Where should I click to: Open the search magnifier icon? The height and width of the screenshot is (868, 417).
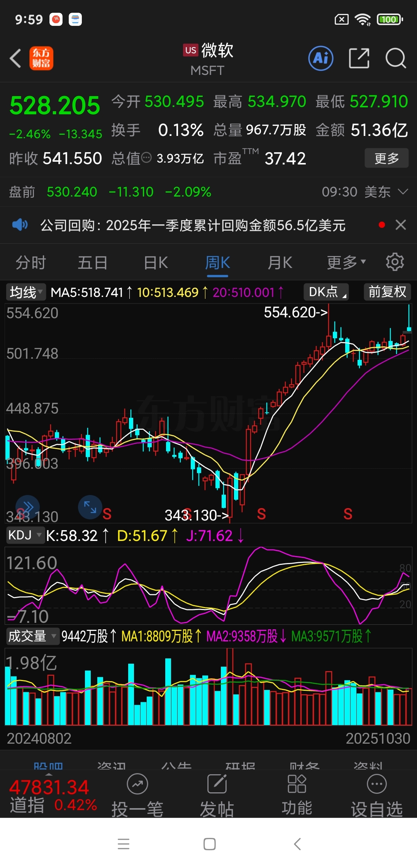(x=396, y=58)
